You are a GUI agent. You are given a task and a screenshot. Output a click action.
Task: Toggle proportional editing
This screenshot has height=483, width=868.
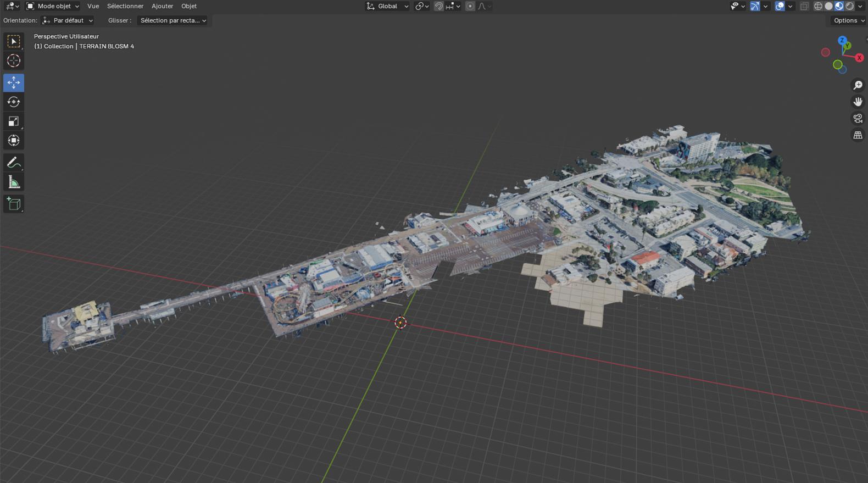(470, 6)
